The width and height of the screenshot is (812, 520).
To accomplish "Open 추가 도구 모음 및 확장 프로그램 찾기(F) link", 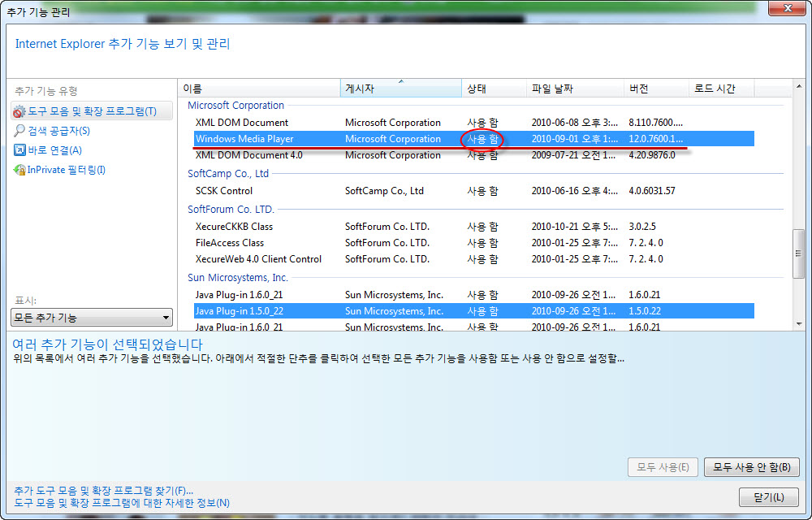I will [x=104, y=490].
